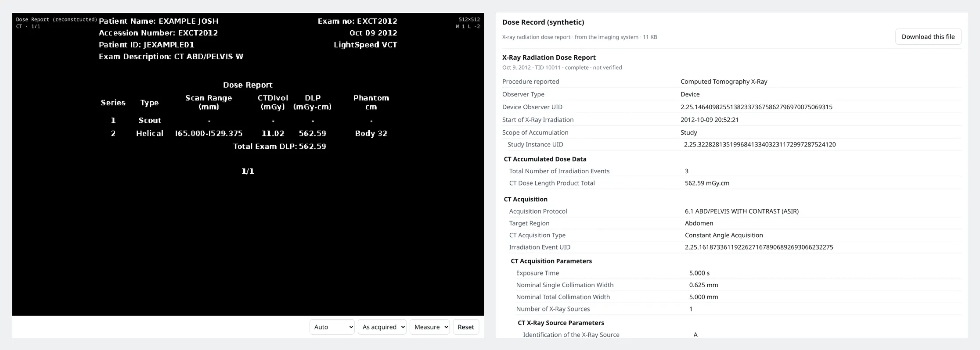
Task: Click the Total Number of Irradiation Events label
Action: pyautogui.click(x=559, y=171)
